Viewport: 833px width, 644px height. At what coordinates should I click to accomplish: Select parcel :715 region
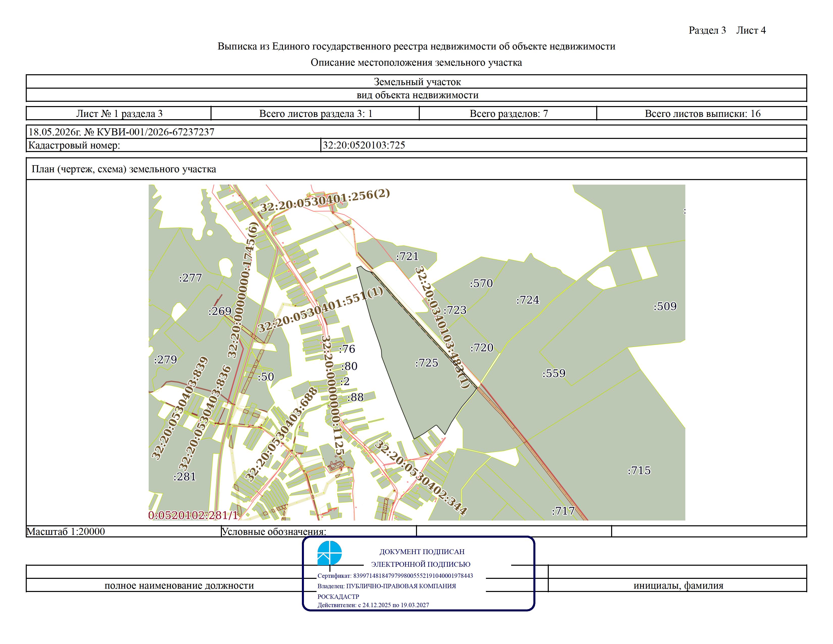click(639, 470)
